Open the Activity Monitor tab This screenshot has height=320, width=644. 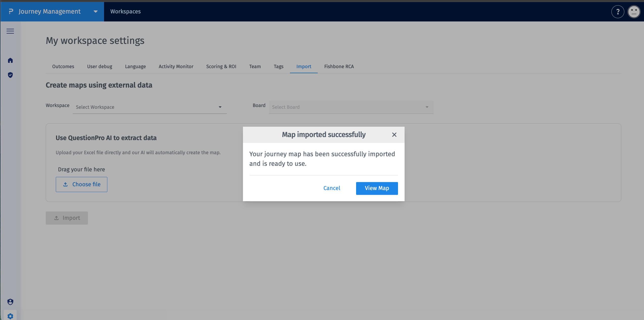[x=176, y=66]
